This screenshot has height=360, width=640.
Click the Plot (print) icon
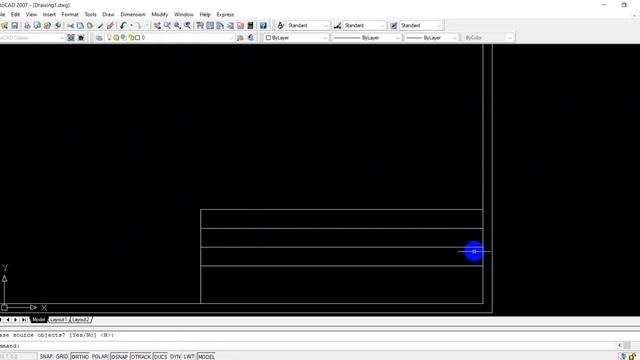[27, 25]
